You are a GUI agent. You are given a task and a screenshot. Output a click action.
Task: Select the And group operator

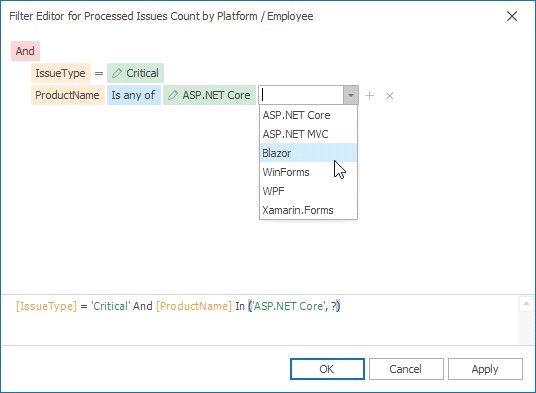pos(25,51)
